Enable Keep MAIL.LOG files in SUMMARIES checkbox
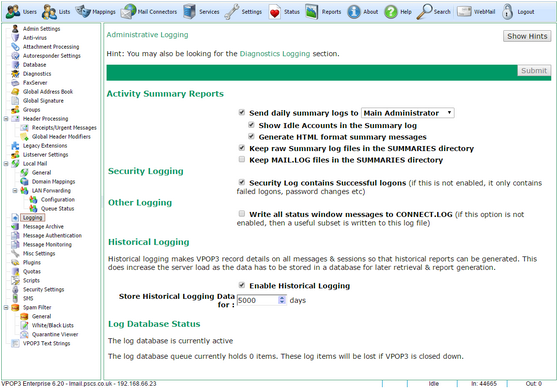Image resolution: width=558 pixels, height=388 pixels. (242, 159)
